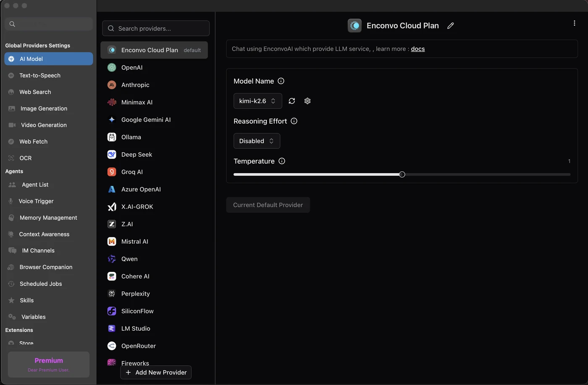The image size is (588, 385).
Task: Select Enconvo Cloud Plan provider row
Action: pyautogui.click(x=154, y=50)
